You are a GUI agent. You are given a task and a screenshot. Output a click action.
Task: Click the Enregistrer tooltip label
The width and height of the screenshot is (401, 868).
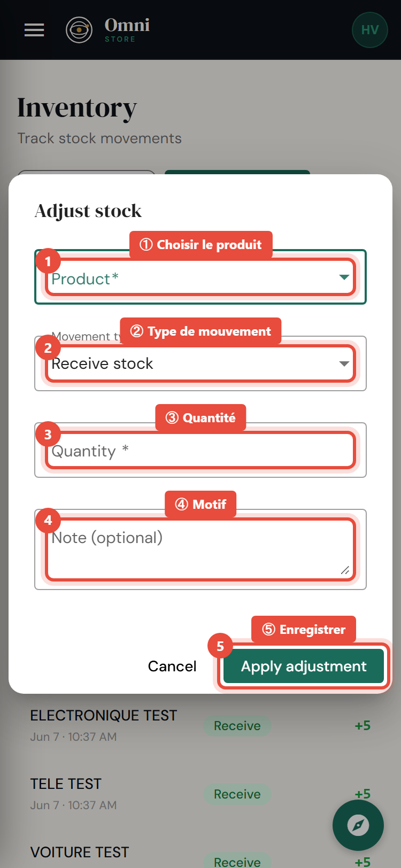click(304, 629)
